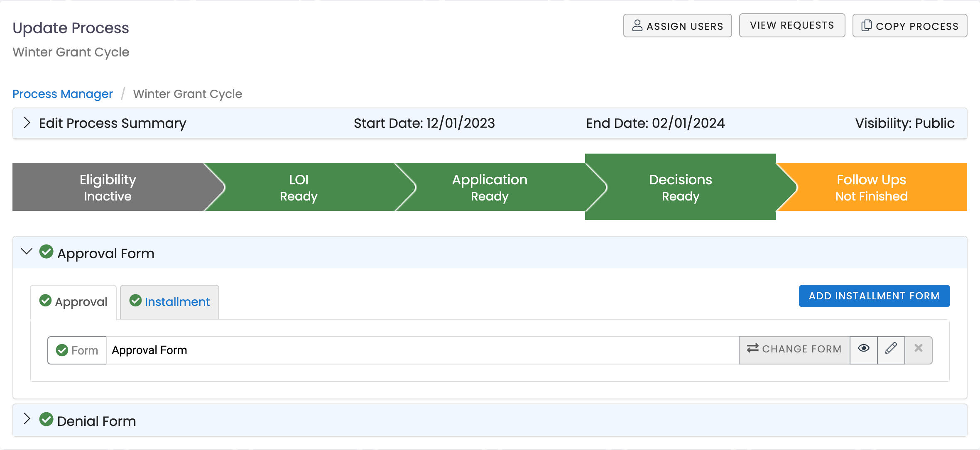Expand the Edit Process Summary section
The width and height of the screenshot is (980, 450).
click(27, 123)
